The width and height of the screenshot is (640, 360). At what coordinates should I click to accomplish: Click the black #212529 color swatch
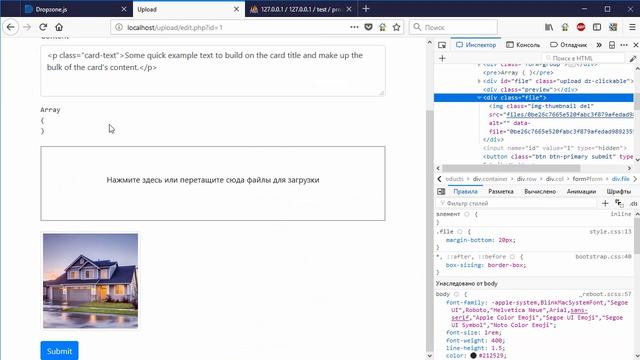pos(473,356)
